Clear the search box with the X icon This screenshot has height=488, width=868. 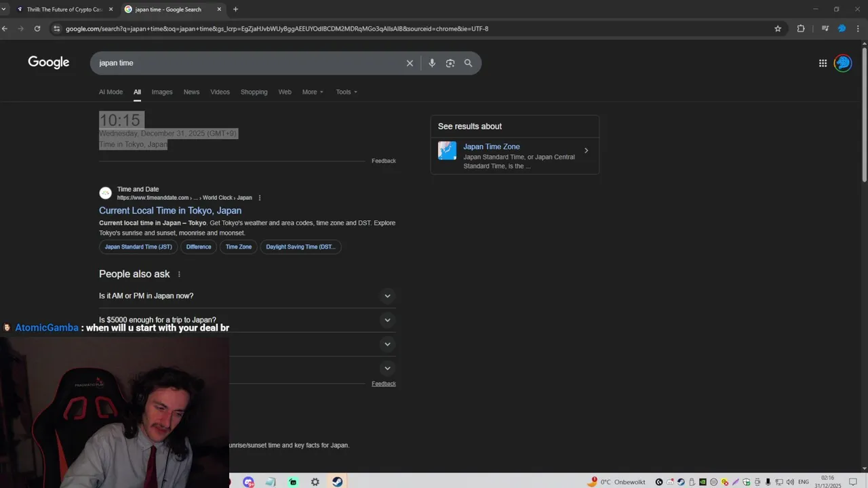(410, 63)
